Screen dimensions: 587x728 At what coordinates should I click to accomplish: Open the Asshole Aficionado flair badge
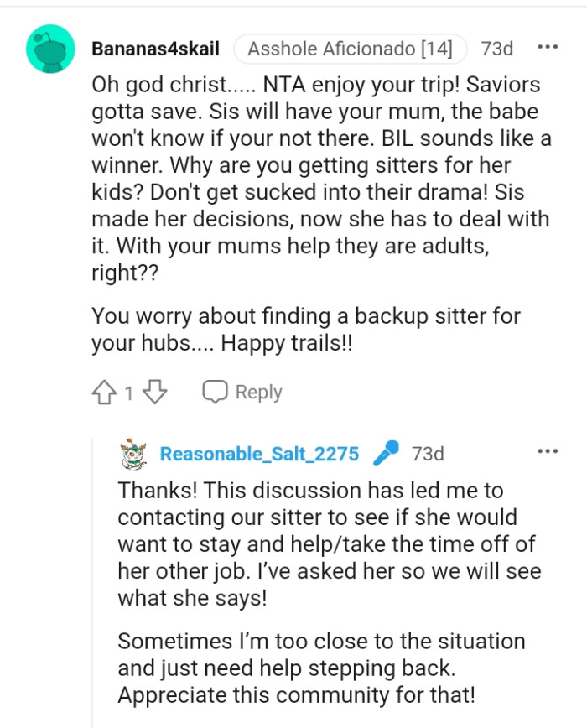coord(350,49)
